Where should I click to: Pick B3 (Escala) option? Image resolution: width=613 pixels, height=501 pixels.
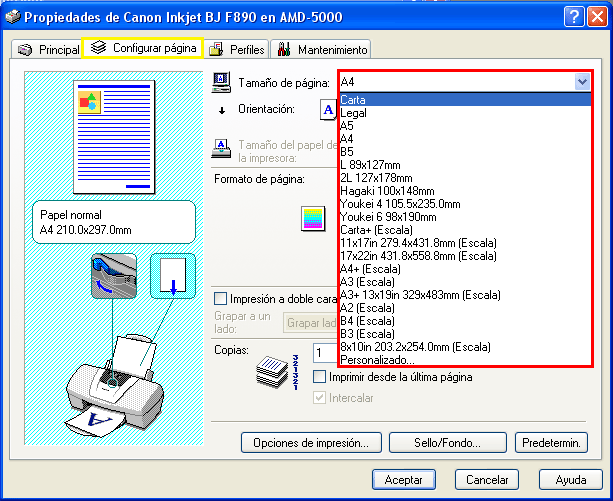[x=465, y=334]
